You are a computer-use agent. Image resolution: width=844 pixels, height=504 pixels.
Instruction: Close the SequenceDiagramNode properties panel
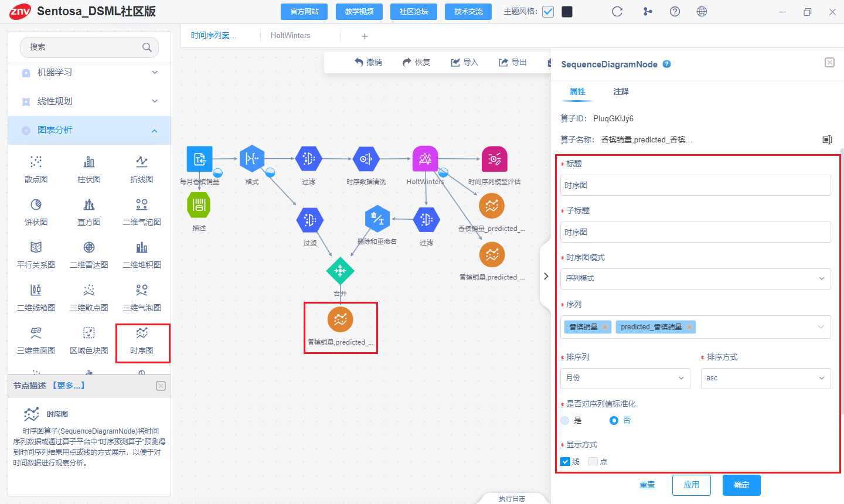tap(829, 63)
